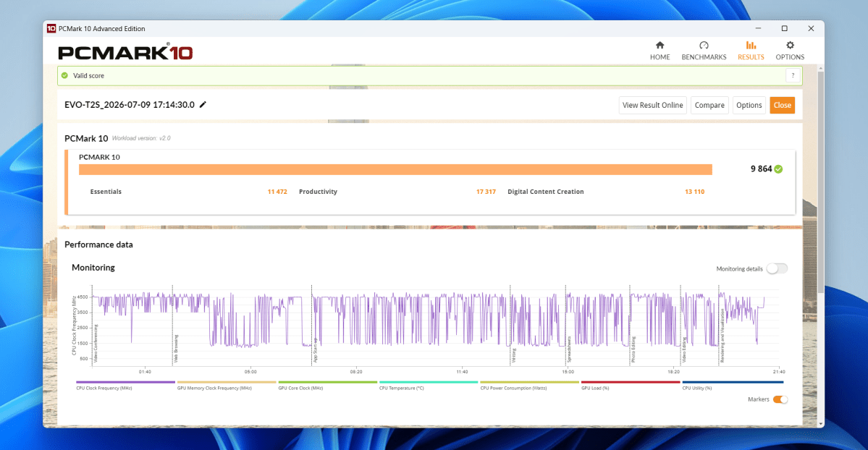Click the Productivity label
The image size is (868, 450).
318,192
